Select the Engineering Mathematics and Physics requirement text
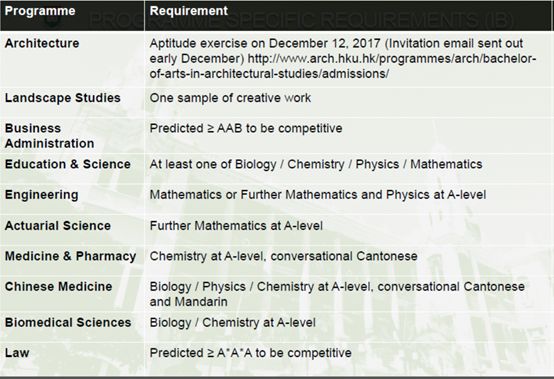Viewport: 554px width, 379px height. click(318, 195)
